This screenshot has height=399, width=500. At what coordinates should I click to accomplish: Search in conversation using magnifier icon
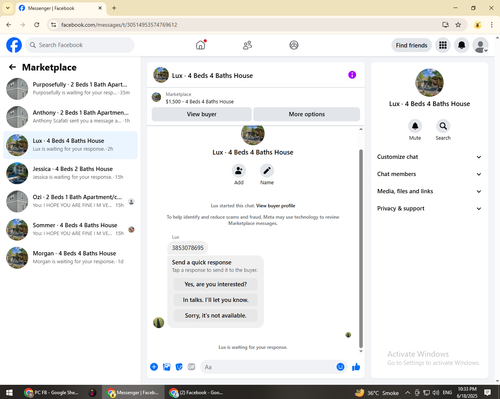pos(443,126)
